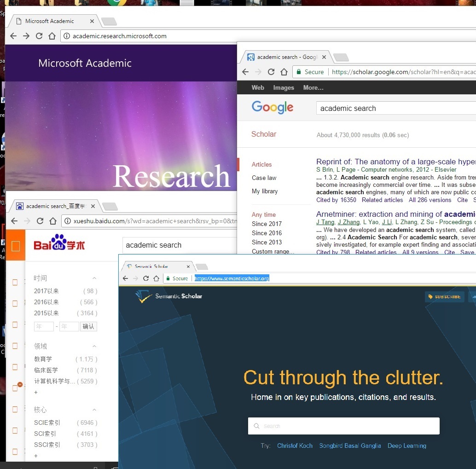Expand more 核心 options with plus sign
Viewport: 476px width, 469px height.
[x=36, y=456]
